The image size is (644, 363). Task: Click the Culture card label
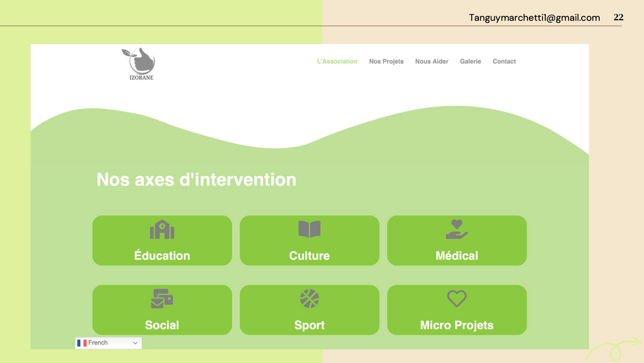click(309, 255)
